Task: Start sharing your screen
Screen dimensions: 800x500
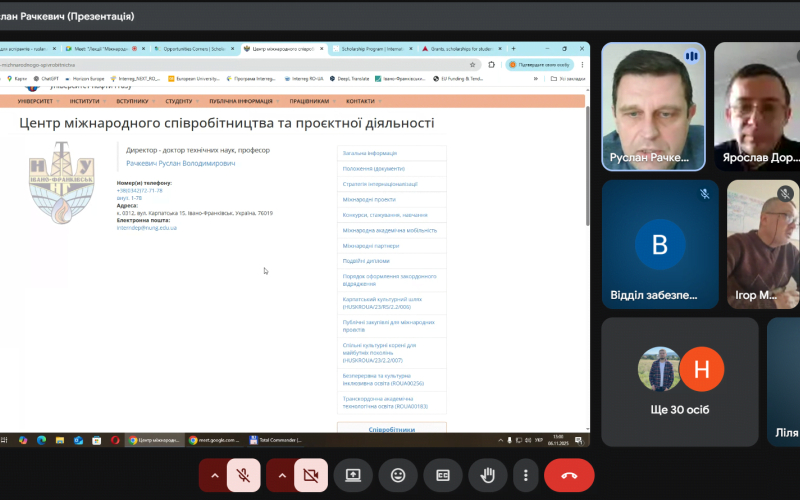Action: point(353,475)
